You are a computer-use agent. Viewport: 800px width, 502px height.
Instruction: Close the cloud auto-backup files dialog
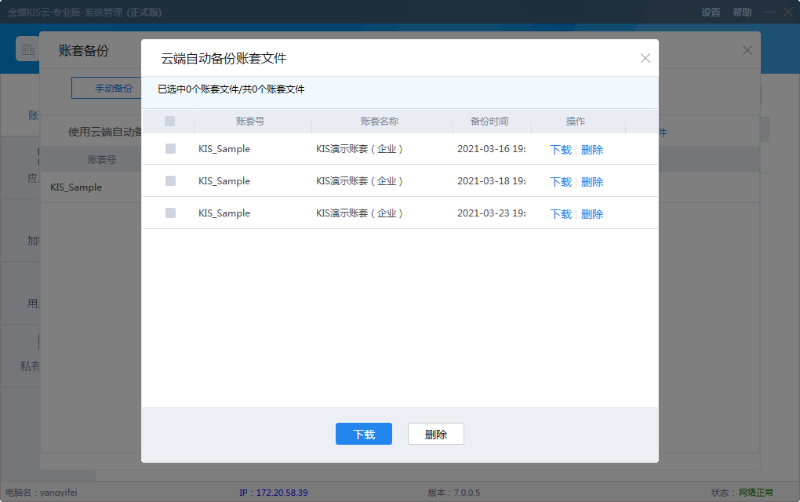tap(645, 58)
